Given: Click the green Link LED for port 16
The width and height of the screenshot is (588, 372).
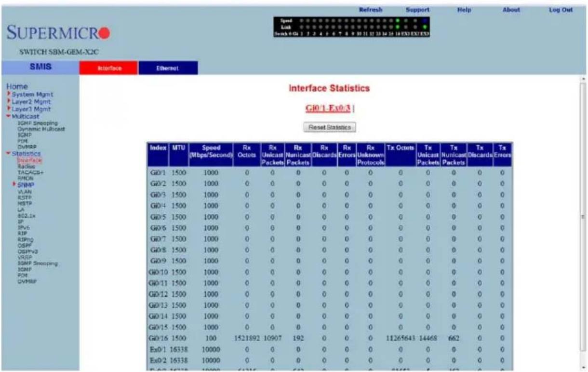Looking at the screenshot, I should pyautogui.click(x=398, y=27).
